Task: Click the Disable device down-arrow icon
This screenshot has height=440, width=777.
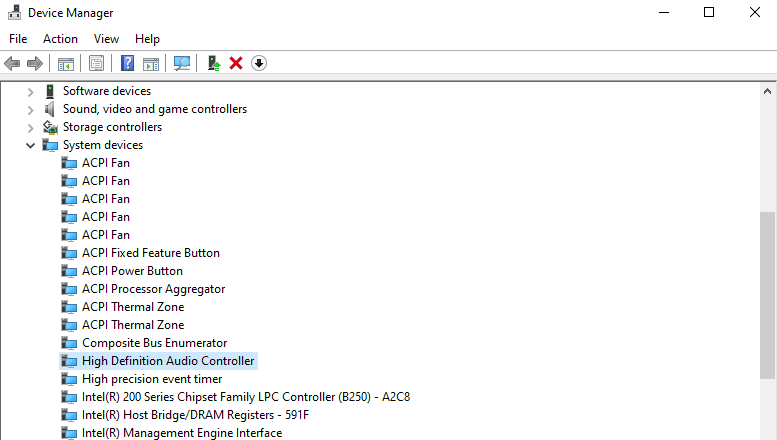Action: coord(259,63)
